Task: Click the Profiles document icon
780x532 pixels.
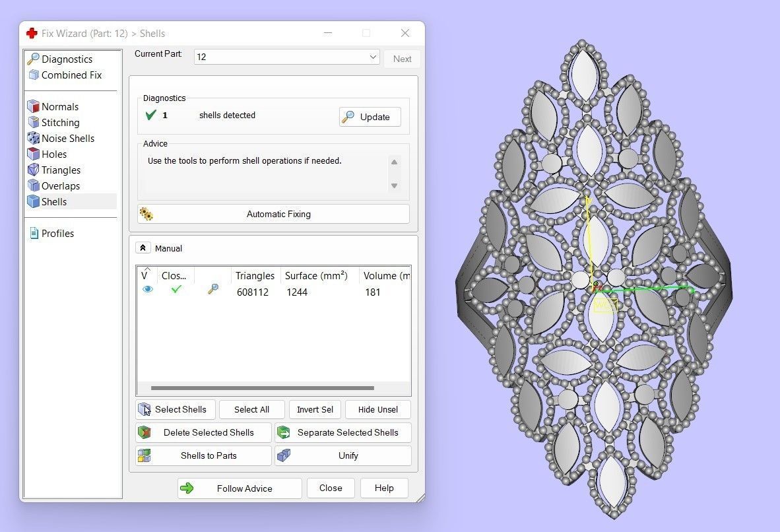Action: click(34, 233)
